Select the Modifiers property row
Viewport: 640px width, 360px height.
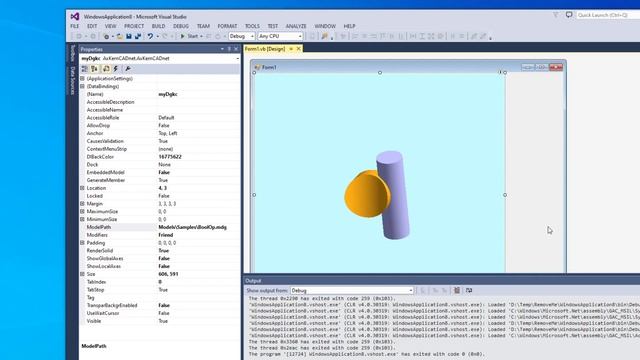[x=160, y=235]
